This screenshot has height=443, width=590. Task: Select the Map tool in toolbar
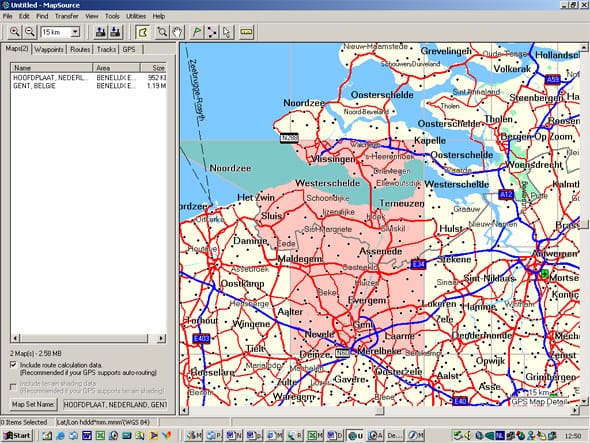tap(143, 32)
